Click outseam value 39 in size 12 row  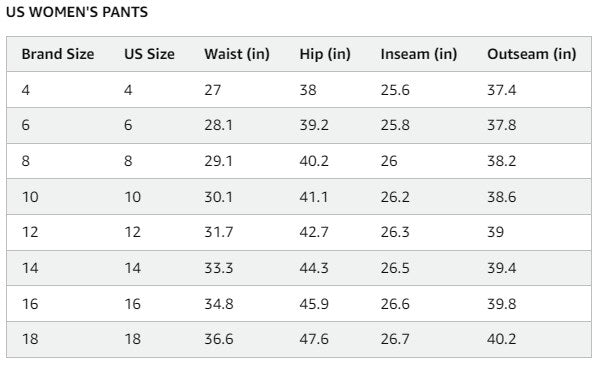(x=495, y=232)
